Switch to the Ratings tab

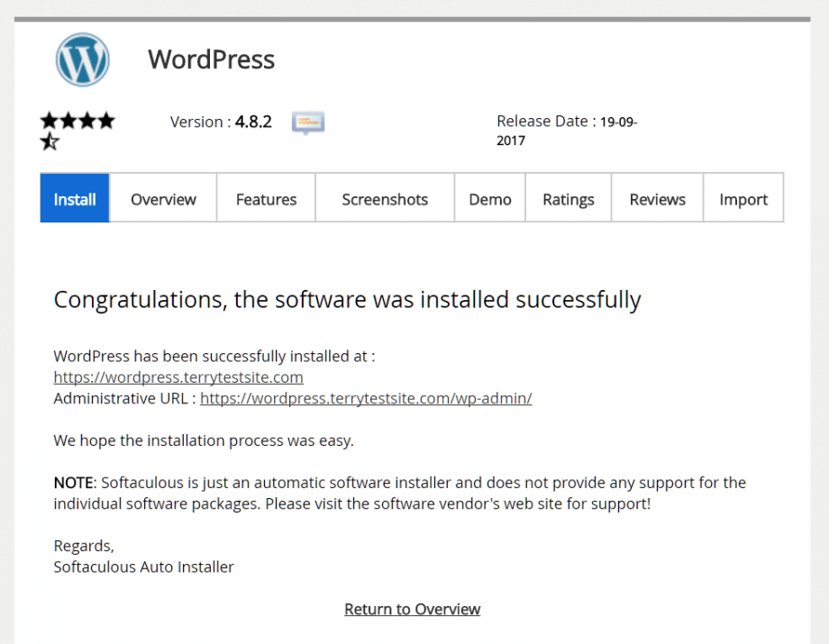568,197
